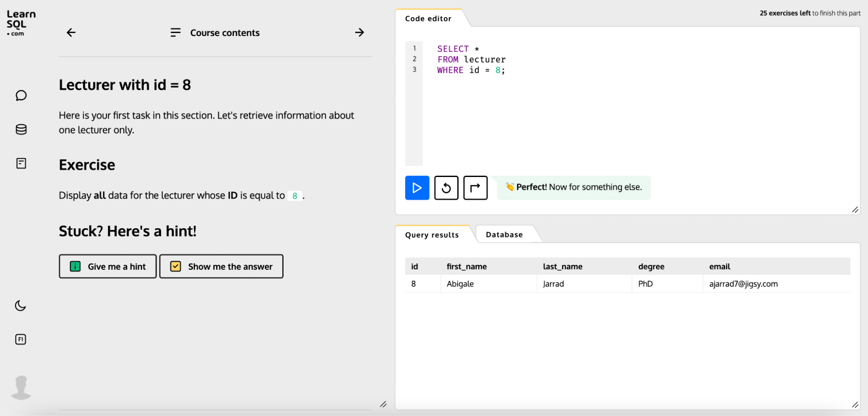
Task: Click Give me a hint button
Action: point(108,266)
